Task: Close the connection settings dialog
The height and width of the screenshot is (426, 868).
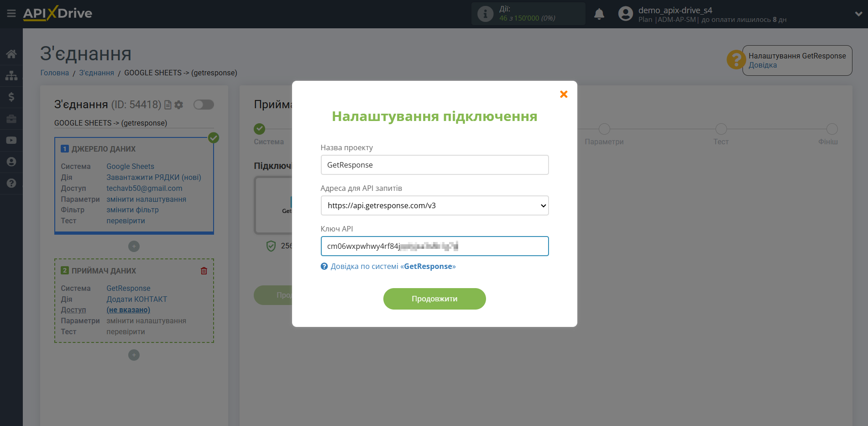Action: [x=564, y=94]
